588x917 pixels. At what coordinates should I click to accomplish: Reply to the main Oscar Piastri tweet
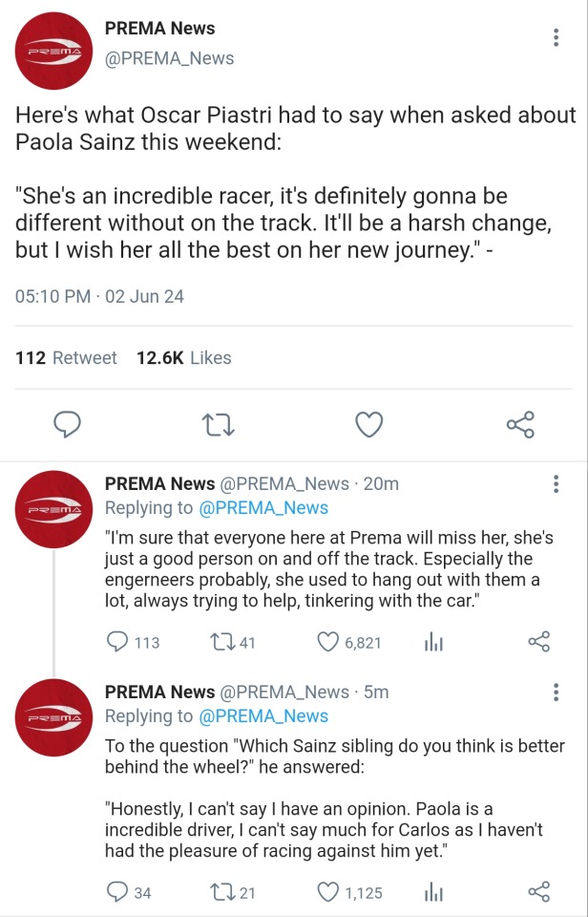point(67,424)
